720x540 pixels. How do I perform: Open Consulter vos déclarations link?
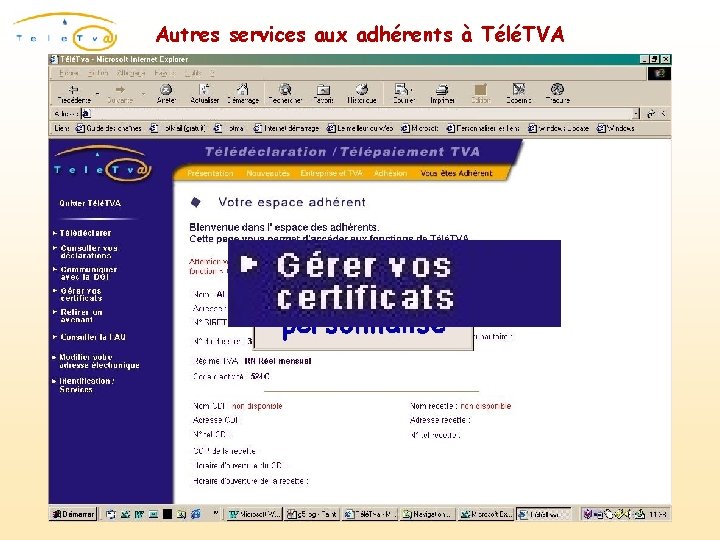pyautogui.click(x=89, y=251)
